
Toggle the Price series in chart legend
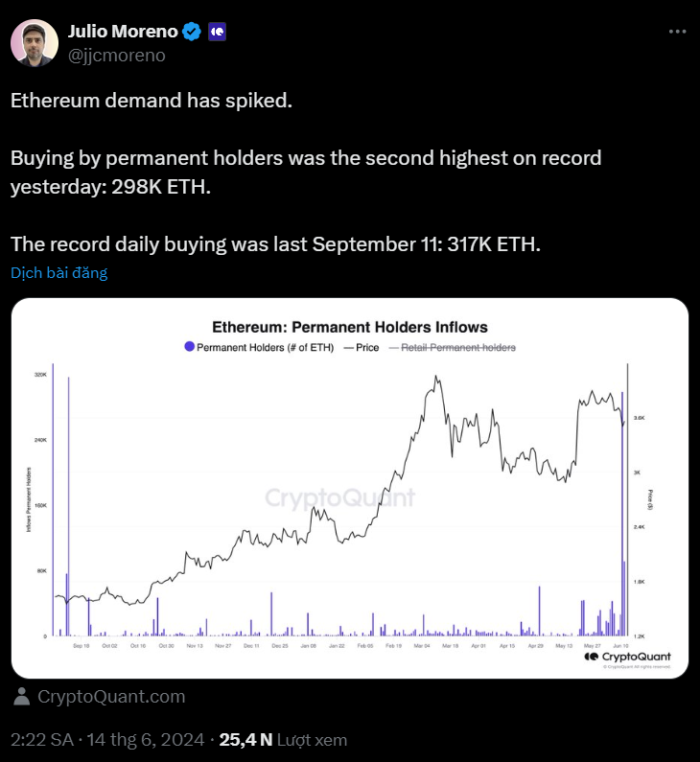pyautogui.click(x=361, y=348)
